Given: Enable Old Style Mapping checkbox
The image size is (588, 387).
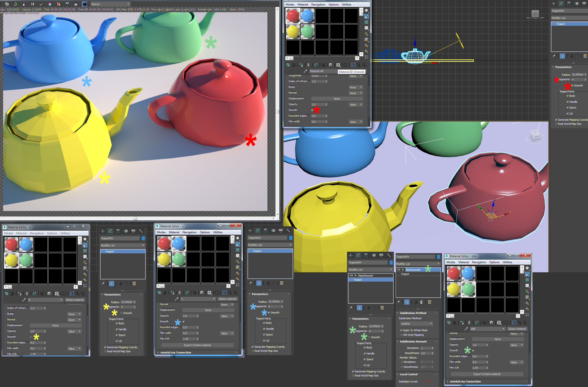Looking at the screenshot, I should point(401,335).
